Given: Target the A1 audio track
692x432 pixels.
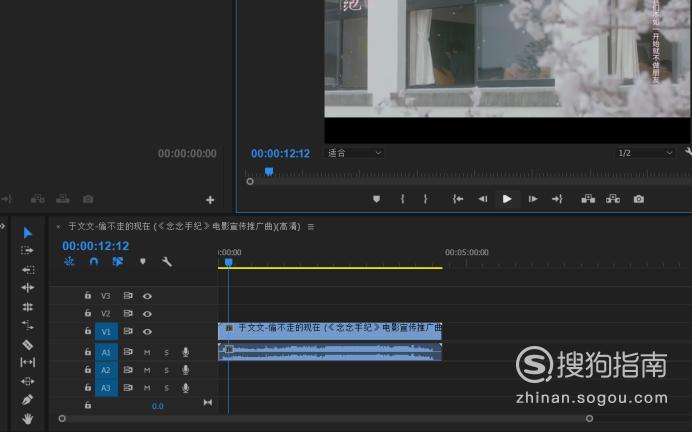Looking at the screenshot, I should click(x=106, y=352).
